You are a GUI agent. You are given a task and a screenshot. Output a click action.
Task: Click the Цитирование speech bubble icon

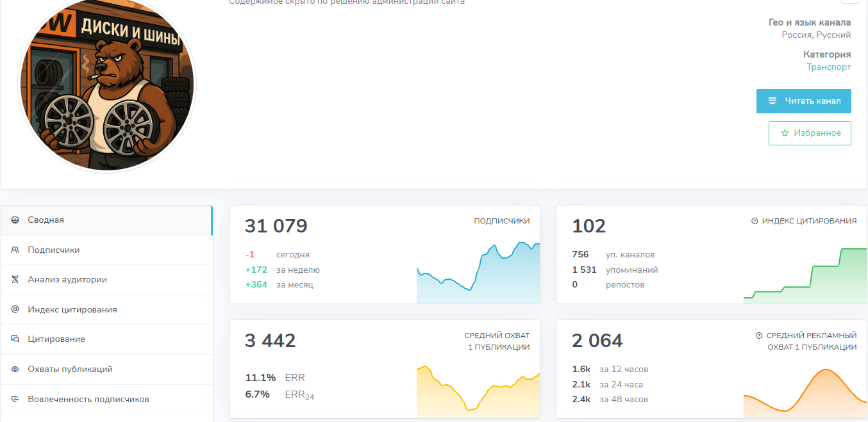(15, 339)
